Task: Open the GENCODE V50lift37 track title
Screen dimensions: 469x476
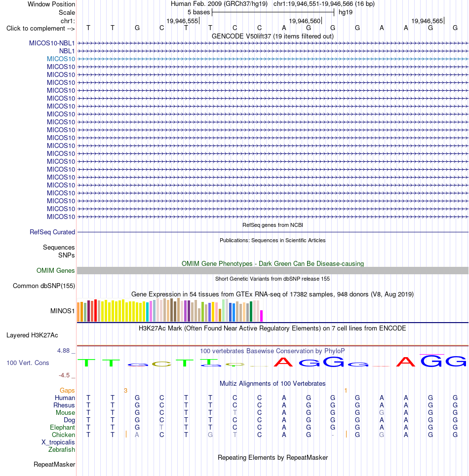Action: pyautogui.click(x=273, y=36)
